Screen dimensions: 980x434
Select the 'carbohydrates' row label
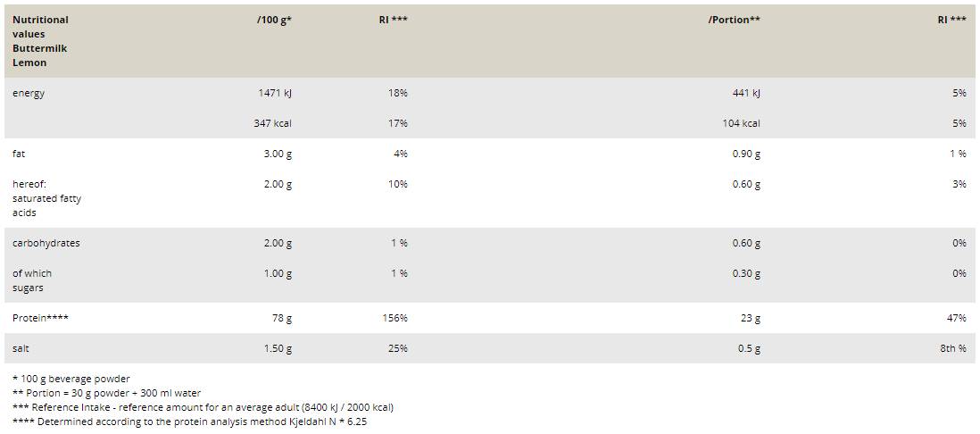pos(46,243)
